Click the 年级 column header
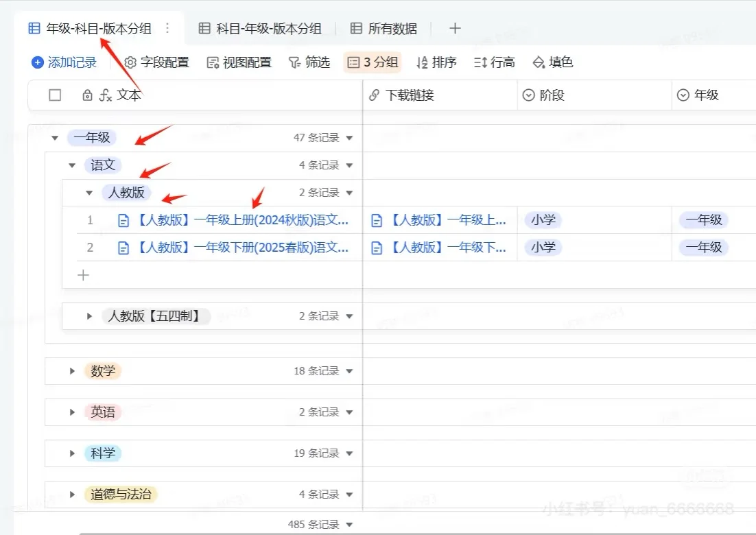 click(713, 95)
